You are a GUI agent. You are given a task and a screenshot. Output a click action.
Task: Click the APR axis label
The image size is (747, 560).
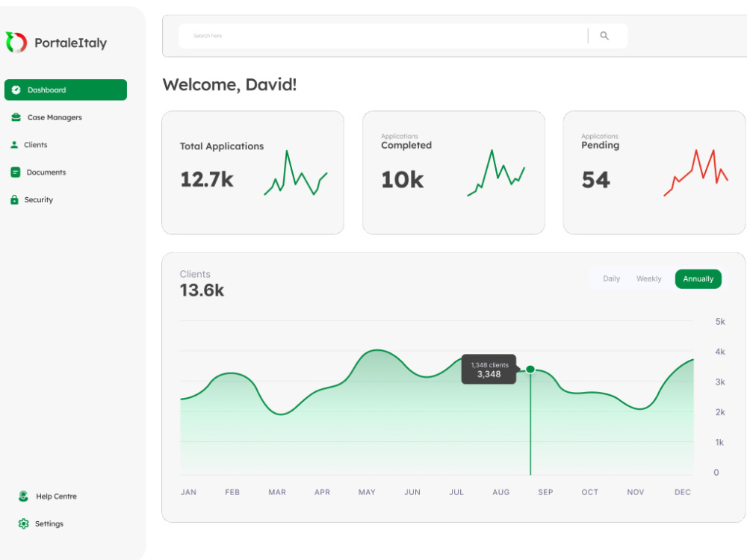(322, 492)
